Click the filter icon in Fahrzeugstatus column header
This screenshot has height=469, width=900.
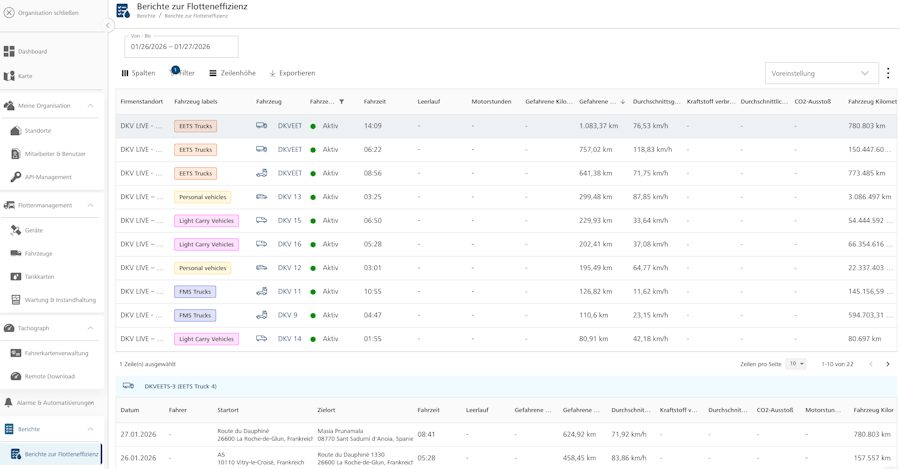342,102
